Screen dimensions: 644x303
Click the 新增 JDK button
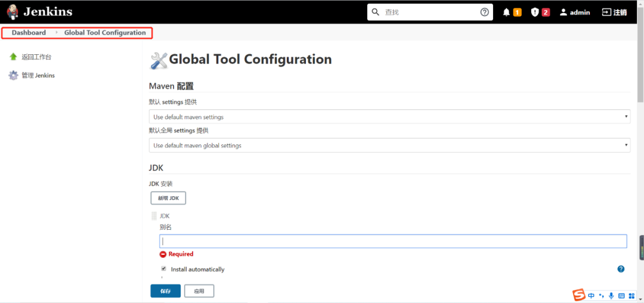pos(168,198)
